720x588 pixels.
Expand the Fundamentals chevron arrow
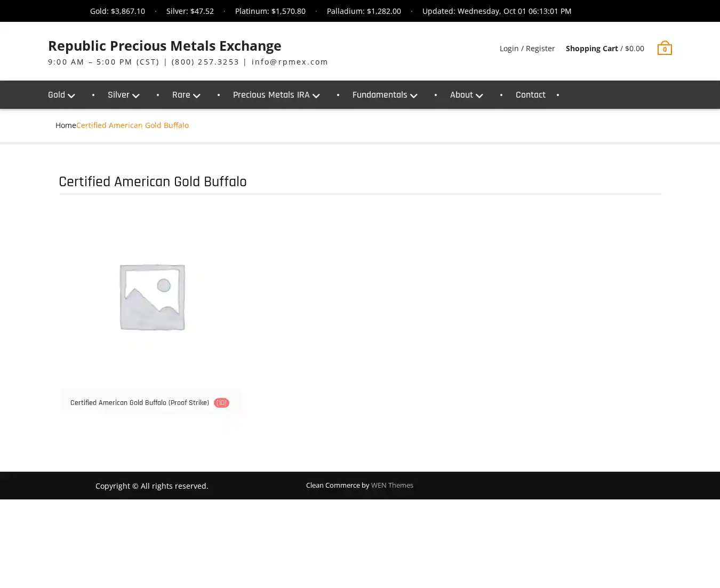tap(414, 96)
